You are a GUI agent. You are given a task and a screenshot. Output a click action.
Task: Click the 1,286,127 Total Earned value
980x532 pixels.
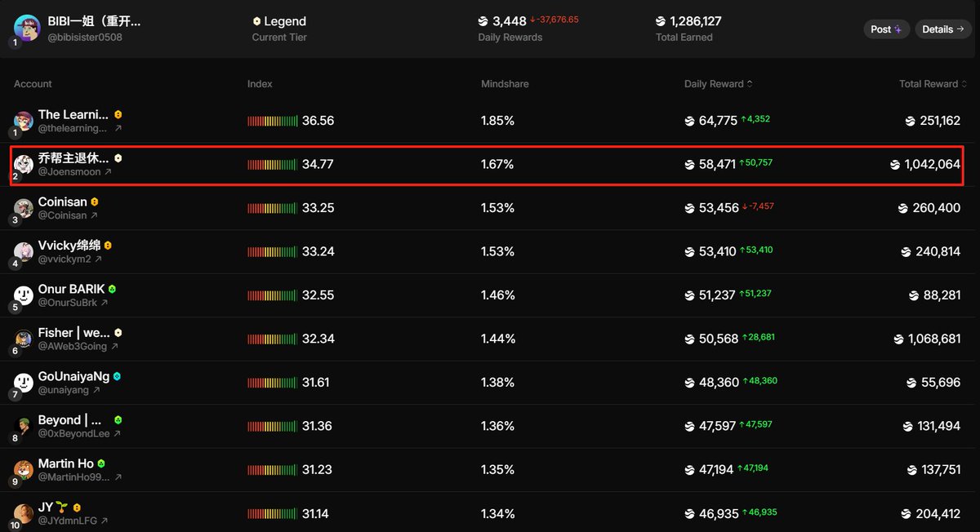(x=696, y=21)
